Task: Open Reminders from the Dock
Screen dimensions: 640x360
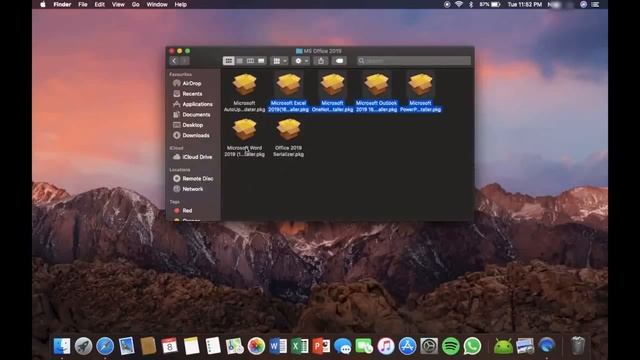Action: coord(213,346)
